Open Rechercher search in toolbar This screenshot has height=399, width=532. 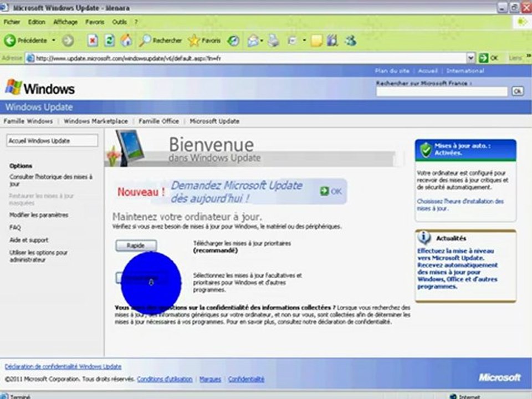point(160,40)
